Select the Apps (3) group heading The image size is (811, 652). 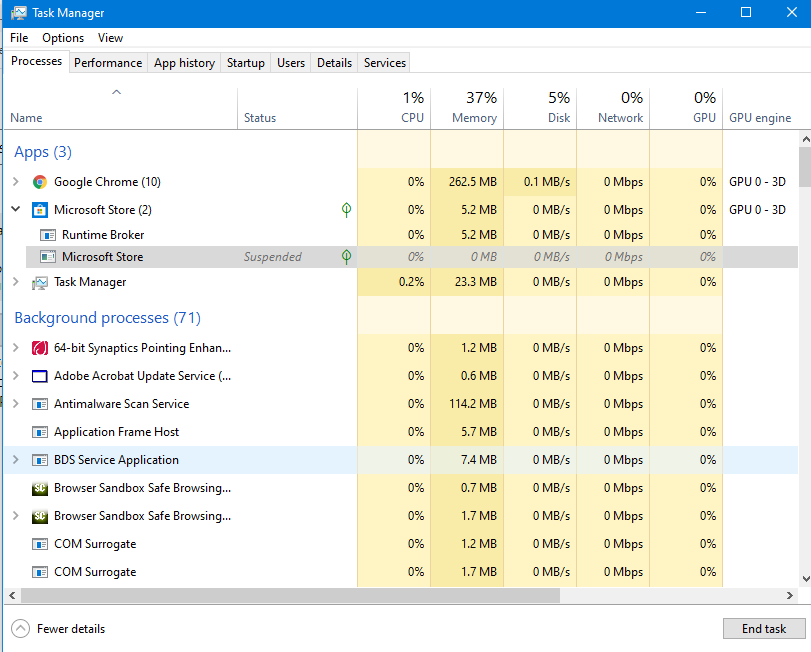[x=43, y=152]
